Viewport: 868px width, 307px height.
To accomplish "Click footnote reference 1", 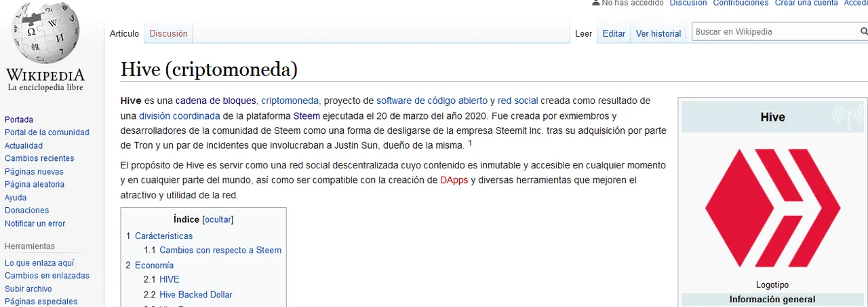I will [470, 143].
